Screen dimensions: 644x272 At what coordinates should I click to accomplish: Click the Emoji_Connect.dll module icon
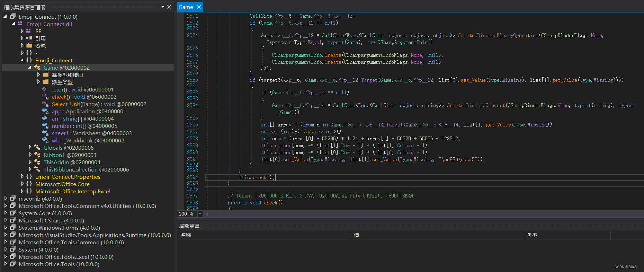(20, 24)
